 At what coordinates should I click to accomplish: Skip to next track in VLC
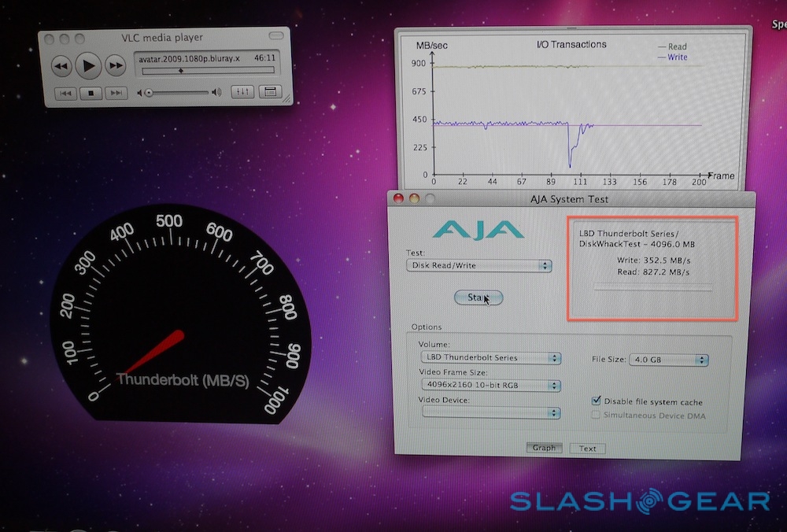116,93
